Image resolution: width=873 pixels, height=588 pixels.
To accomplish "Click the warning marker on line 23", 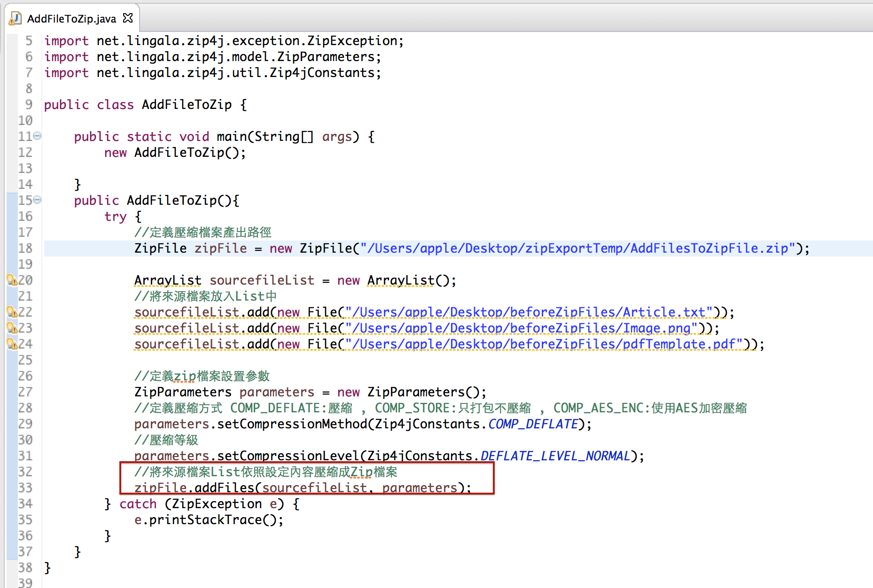I will (11, 328).
